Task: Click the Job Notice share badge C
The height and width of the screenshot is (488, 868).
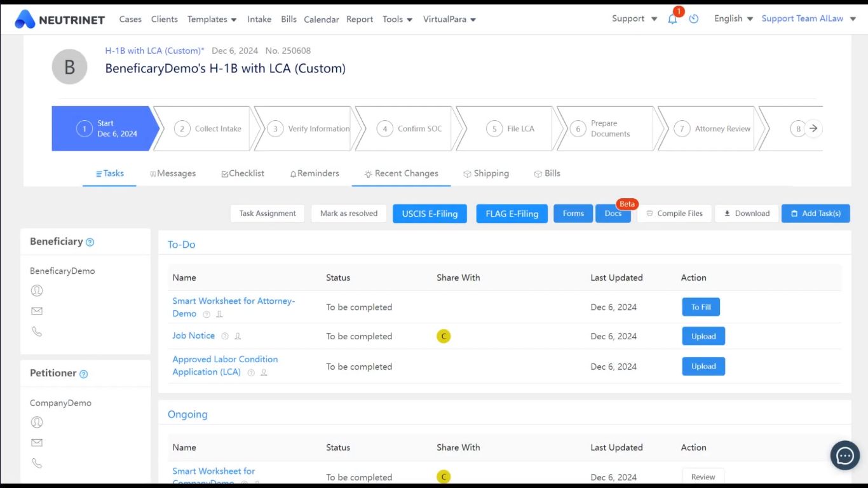Action: [x=444, y=336]
